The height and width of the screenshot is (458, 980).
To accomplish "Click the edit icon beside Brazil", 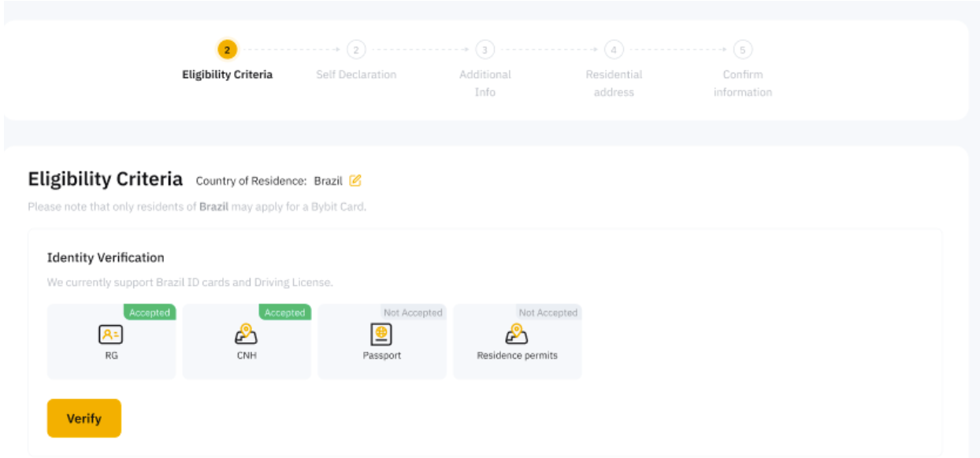I will (355, 181).
